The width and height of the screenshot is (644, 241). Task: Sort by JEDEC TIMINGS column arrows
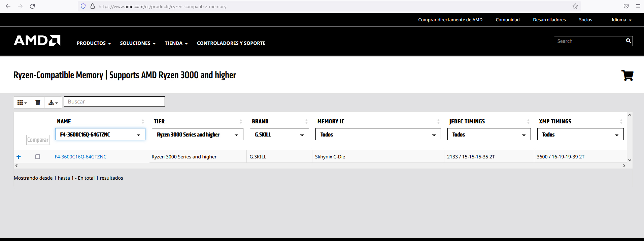528,121
